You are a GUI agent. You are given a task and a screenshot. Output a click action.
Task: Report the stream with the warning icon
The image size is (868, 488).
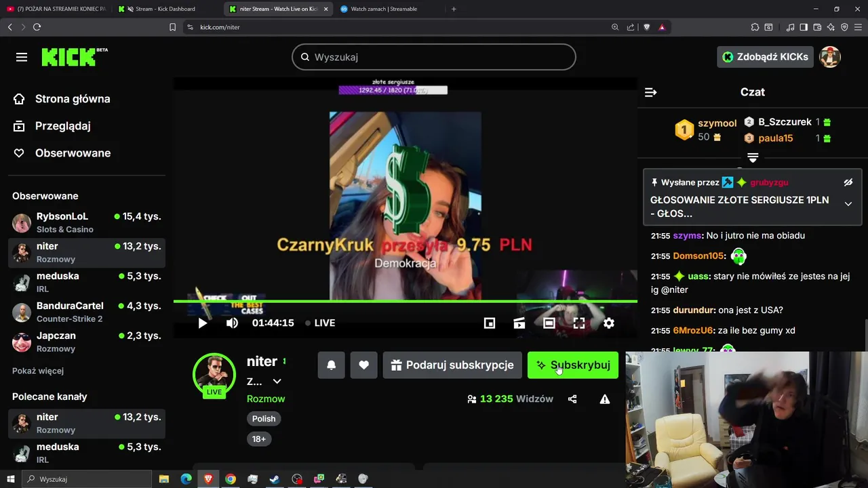(x=605, y=399)
